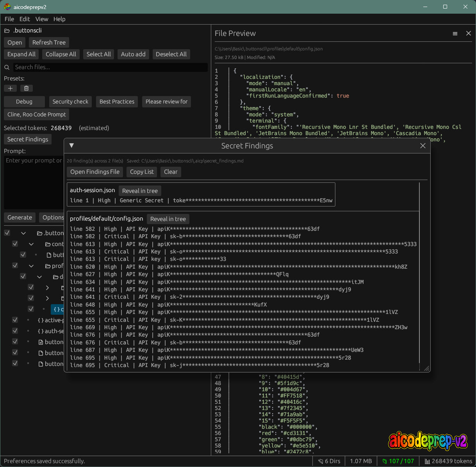Click the .button root folder icon in tree
The image size is (476, 467).
[40, 233]
